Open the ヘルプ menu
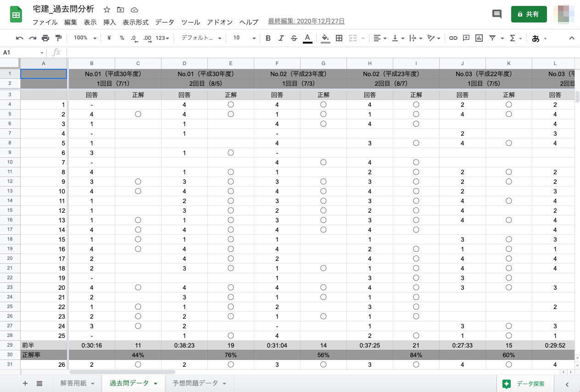The image size is (580, 392). click(x=249, y=22)
